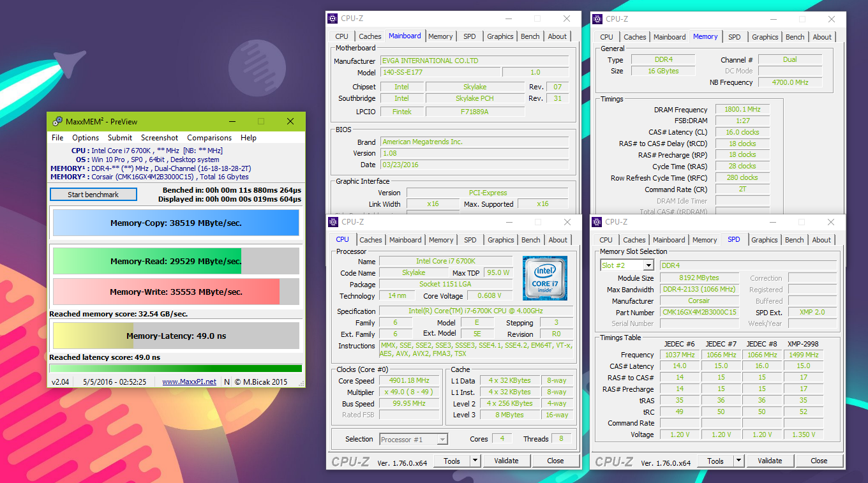Click American Megatrends Inc. BIOS brand
The height and width of the screenshot is (483, 868).
coord(474,142)
